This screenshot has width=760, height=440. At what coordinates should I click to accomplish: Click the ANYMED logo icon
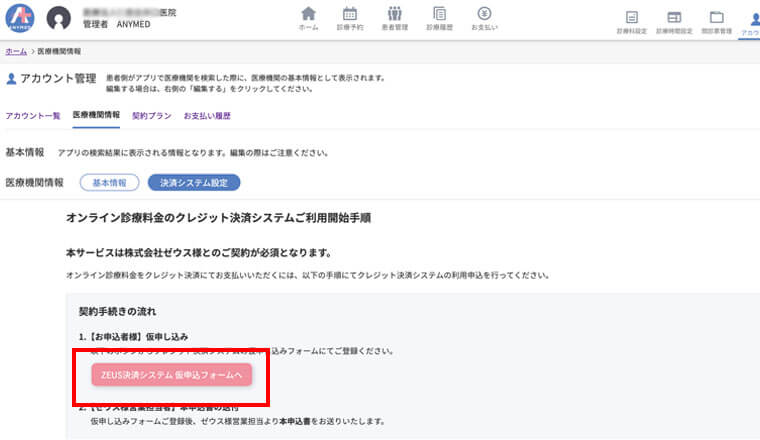20,18
